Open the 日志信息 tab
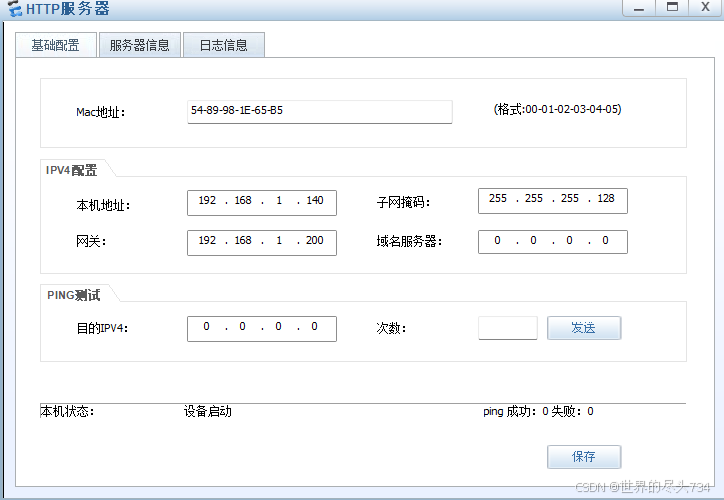The image size is (724, 500). [223, 45]
